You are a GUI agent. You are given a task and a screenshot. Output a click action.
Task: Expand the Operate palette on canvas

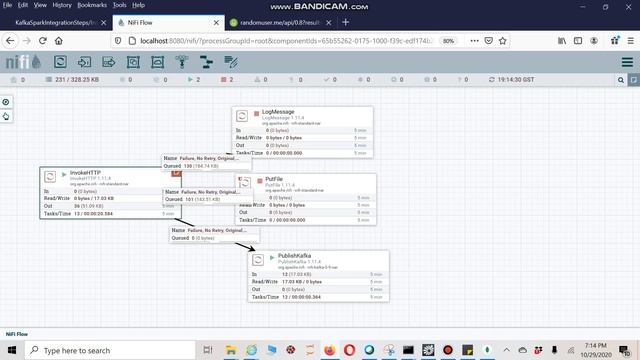(x=6, y=117)
